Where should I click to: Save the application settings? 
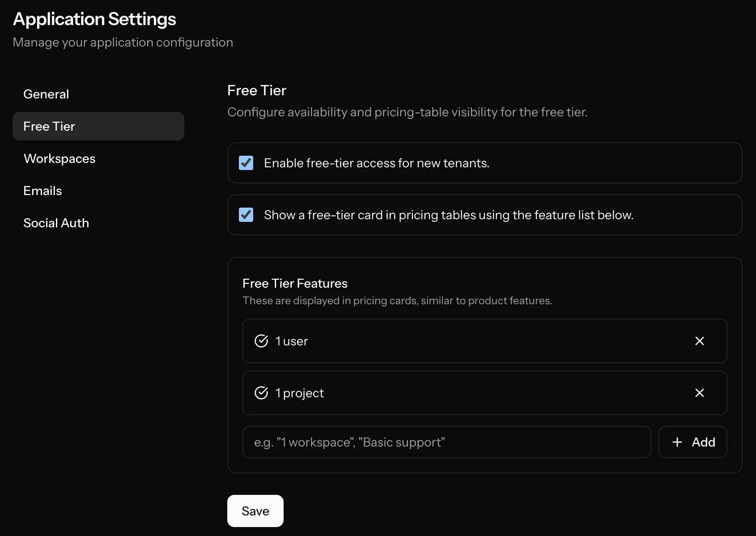pyautogui.click(x=255, y=510)
